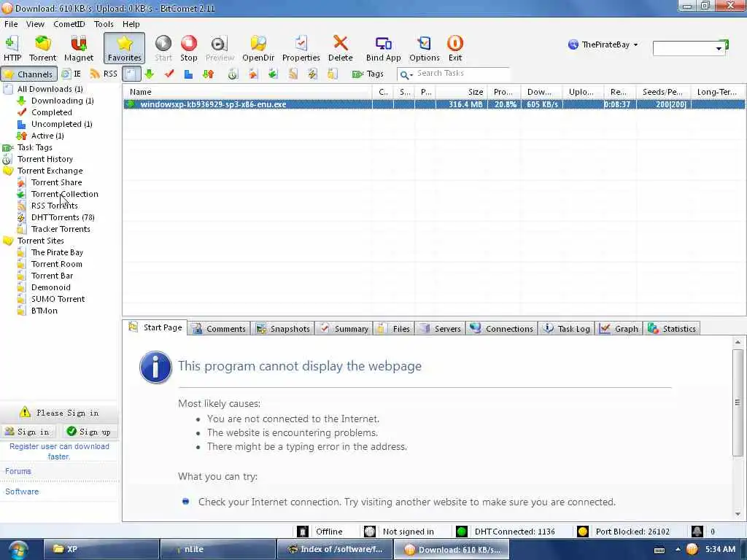747x560 pixels.
Task: Sort by the Name column header
Action: tap(247, 92)
